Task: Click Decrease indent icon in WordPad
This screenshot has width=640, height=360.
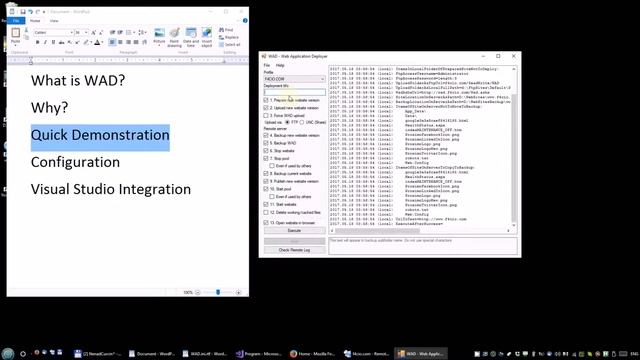Action: (x=112, y=32)
